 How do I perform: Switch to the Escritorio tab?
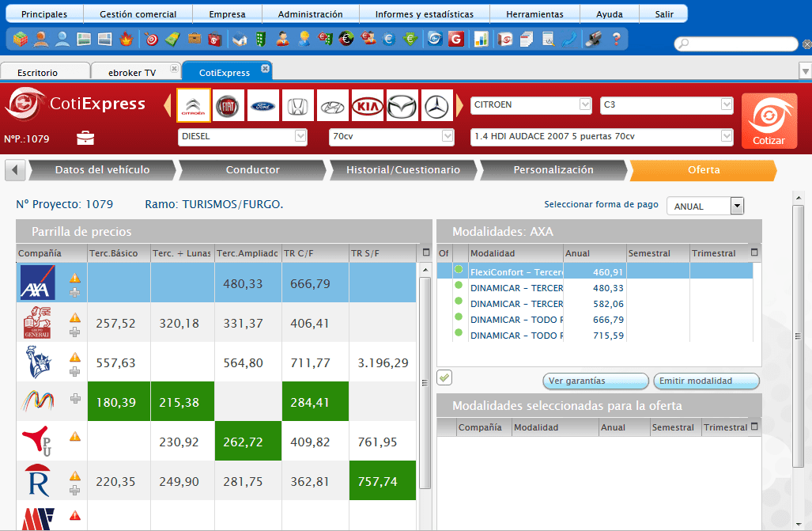(x=45, y=72)
